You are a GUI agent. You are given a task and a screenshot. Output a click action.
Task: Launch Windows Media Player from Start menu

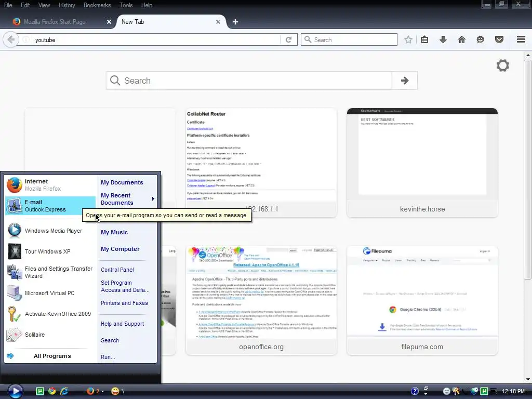click(50, 231)
